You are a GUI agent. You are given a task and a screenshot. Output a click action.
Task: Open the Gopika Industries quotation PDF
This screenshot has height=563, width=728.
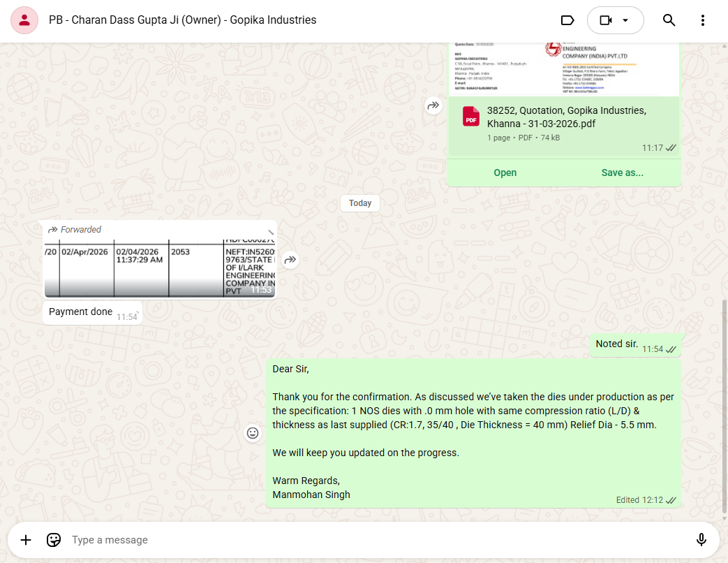pos(505,173)
